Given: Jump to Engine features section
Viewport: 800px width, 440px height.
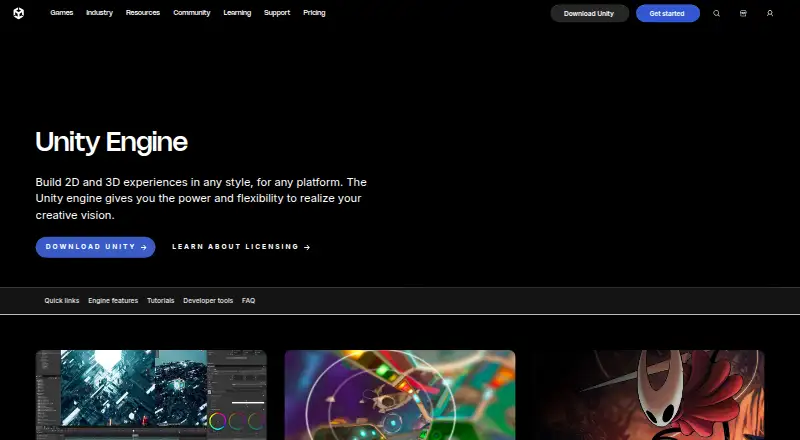Looking at the screenshot, I should (113, 301).
